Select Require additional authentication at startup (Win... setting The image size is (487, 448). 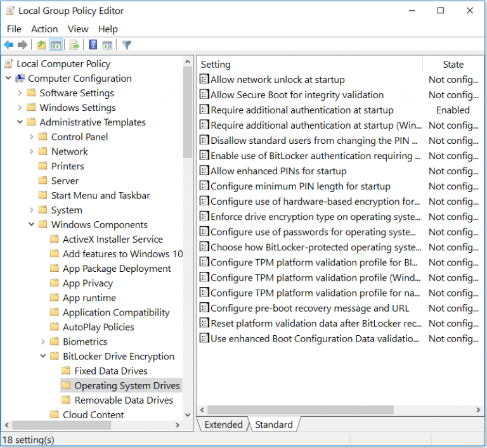click(x=316, y=125)
